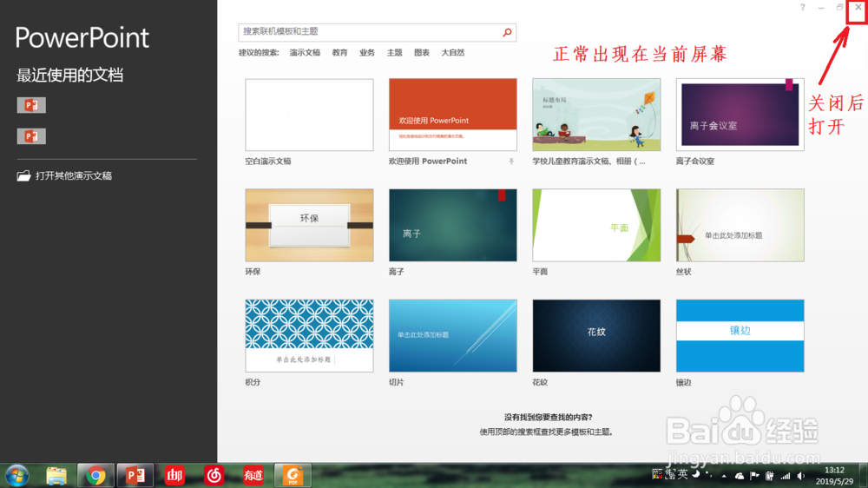The width and height of the screenshot is (868, 488).
Task: Click the 搜索联机模板和主题 search box
Action: 377,32
